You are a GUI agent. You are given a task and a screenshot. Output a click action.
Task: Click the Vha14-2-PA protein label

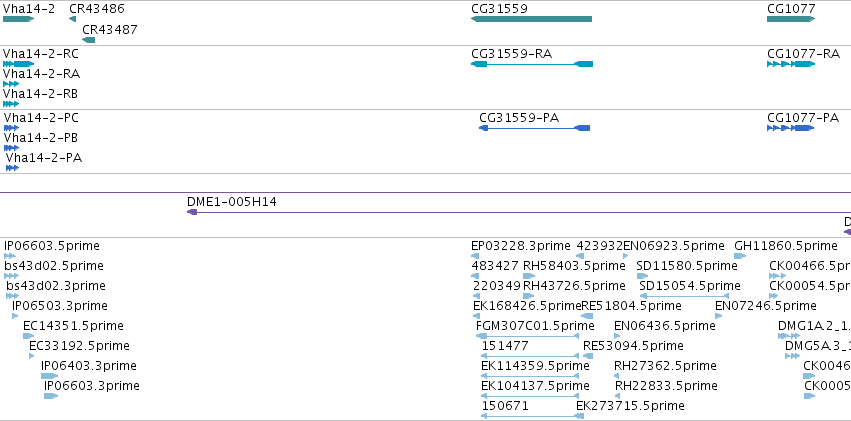[x=44, y=158]
